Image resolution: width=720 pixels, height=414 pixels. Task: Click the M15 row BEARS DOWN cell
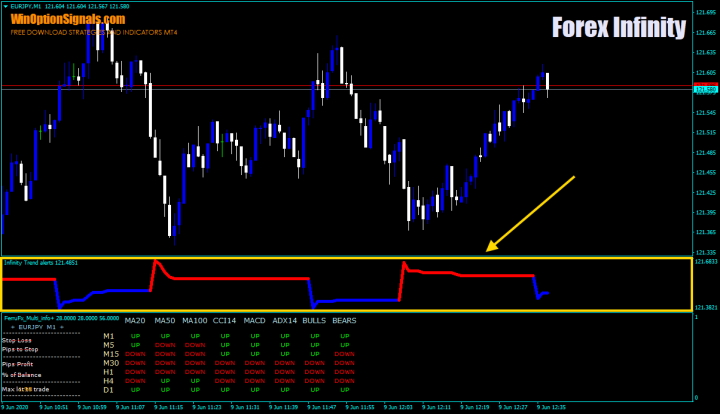click(x=344, y=354)
